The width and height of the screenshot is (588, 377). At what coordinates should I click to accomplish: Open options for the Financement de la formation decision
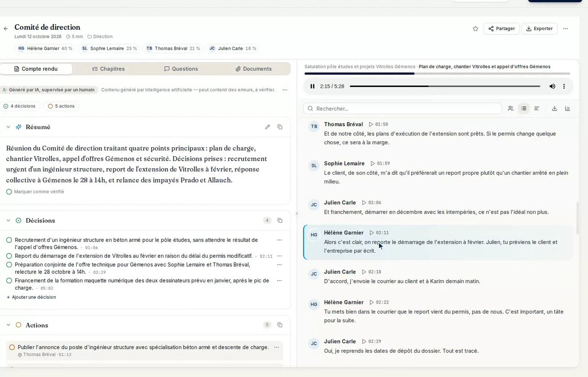[279, 280]
